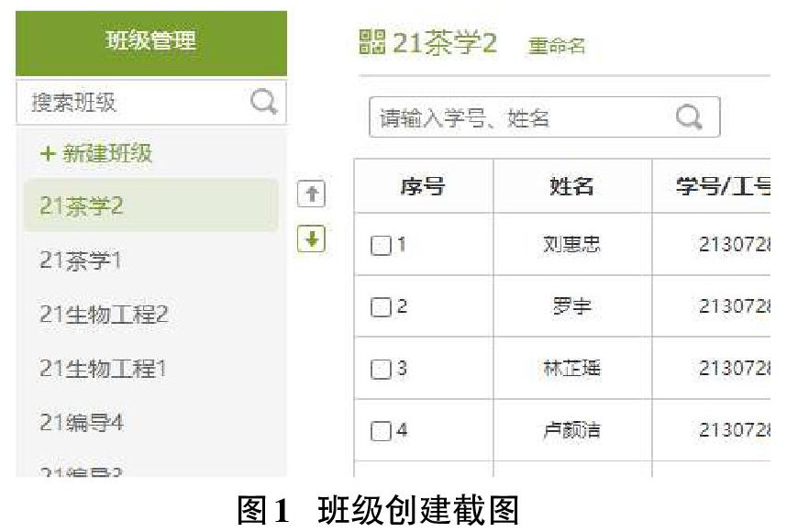
Task: Tick the checkbox for row 3 林芷瑶
Action: click(381, 369)
